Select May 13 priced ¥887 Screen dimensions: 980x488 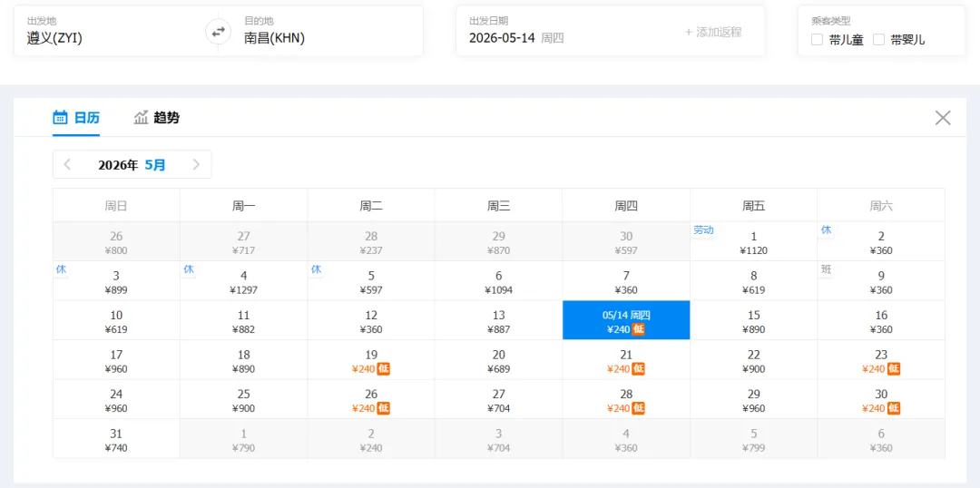point(499,320)
